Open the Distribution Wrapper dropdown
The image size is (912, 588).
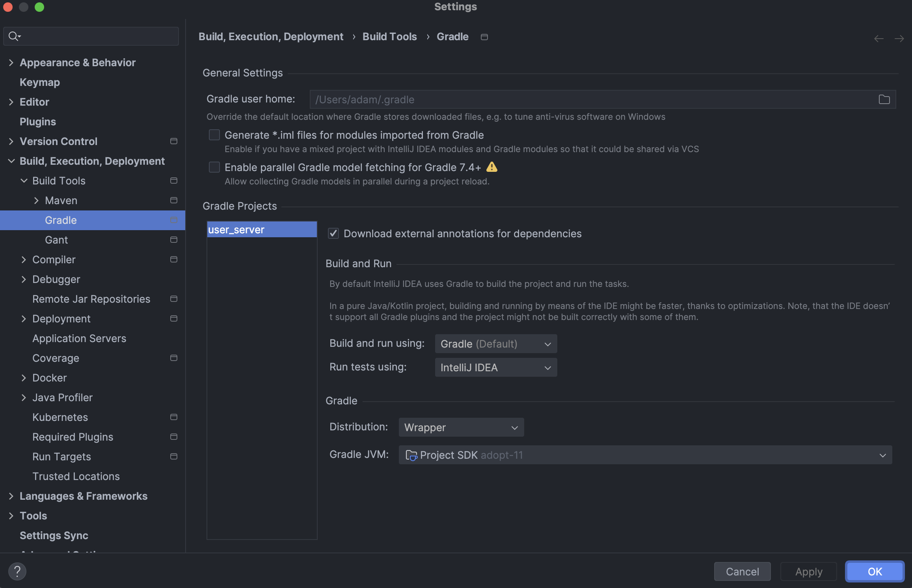click(461, 427)
